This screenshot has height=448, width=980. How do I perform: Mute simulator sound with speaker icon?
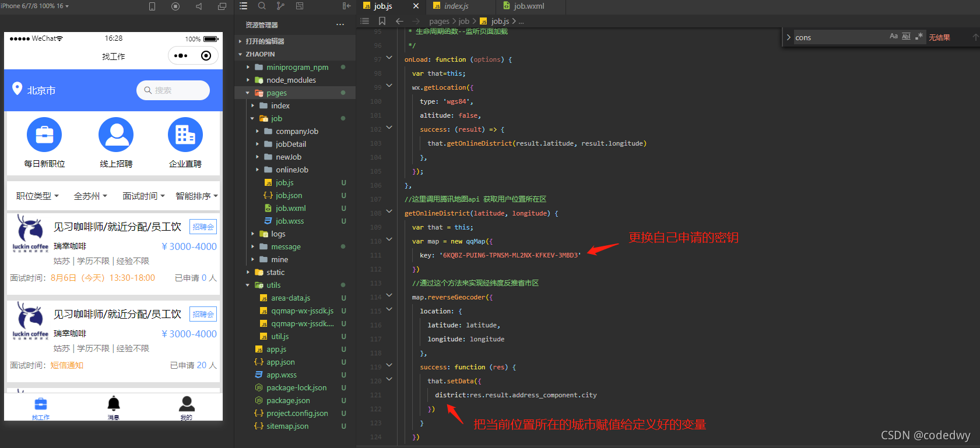click(199, 6)
